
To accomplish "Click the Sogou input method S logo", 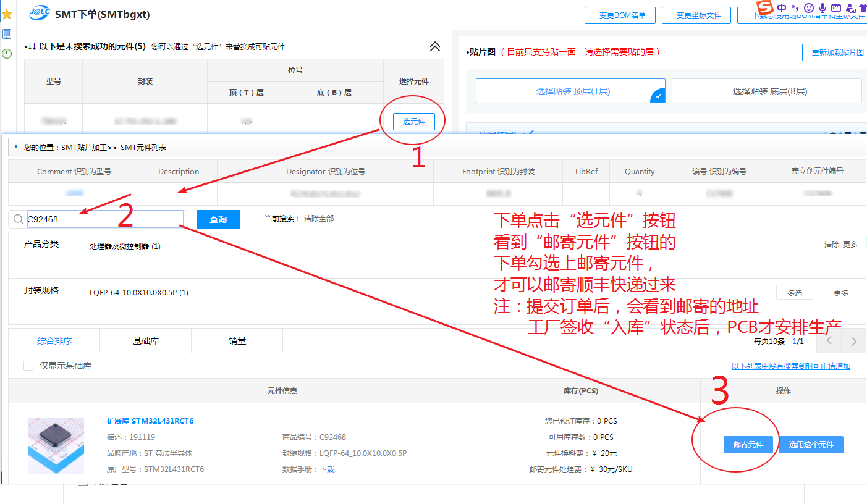I will pos(766,8).
